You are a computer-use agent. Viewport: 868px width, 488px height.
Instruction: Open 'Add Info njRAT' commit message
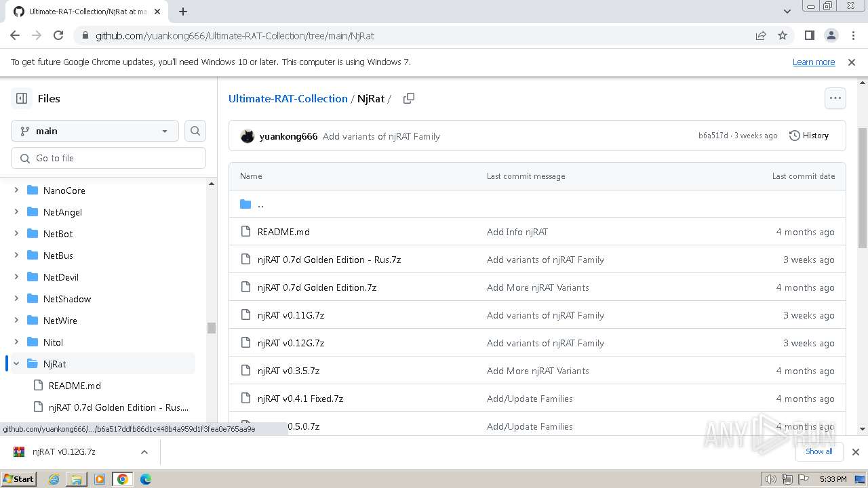tap(517, 232)
